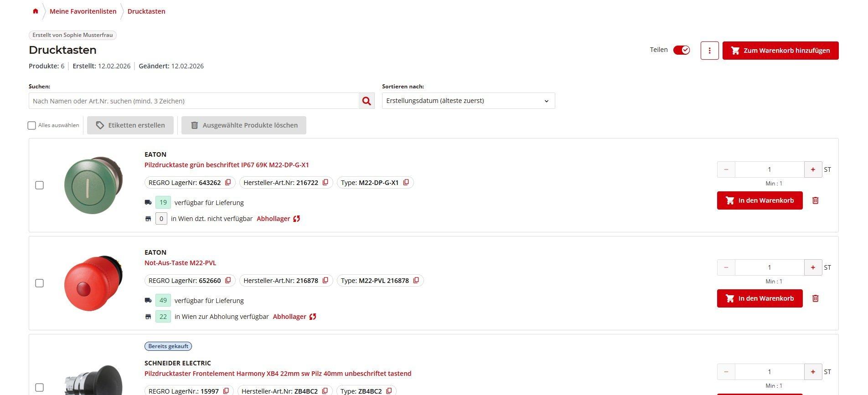
Task: Copy Hersteller-Art.Nr 216878 via copy icon
Action: tap(325, 281)
